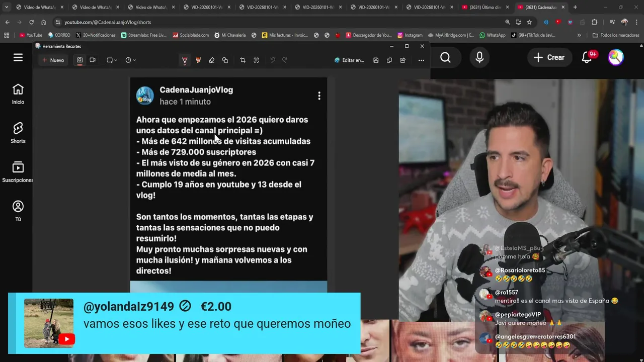Open the tab search dropdown arrow
This screenshot has height=362, width=644.
pos(6,7)
